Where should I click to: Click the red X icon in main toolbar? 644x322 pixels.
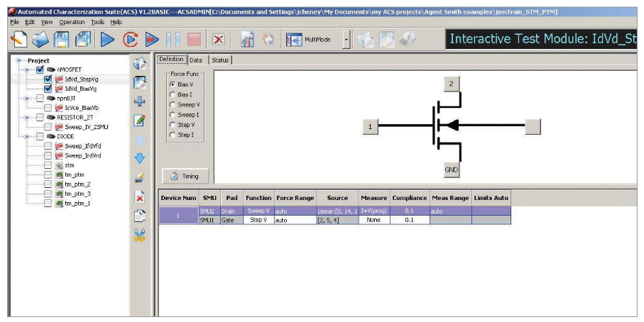pyautogui.click(x=219, y=40)
